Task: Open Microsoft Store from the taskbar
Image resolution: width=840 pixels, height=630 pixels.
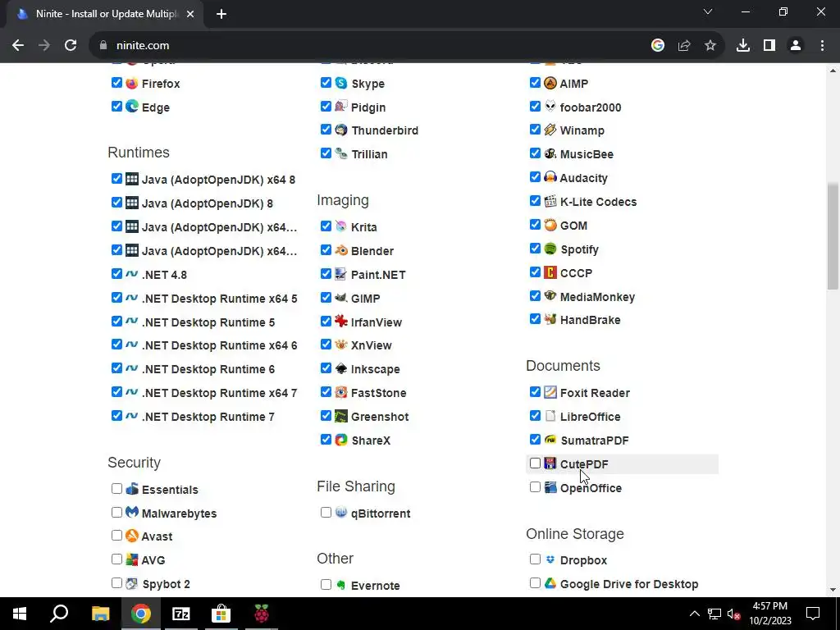Action: (221, 614)
